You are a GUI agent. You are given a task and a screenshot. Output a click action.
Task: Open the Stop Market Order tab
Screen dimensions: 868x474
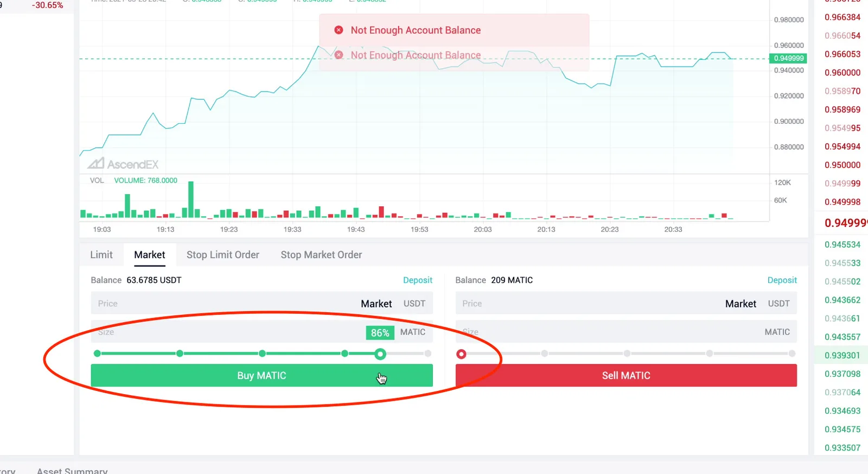pyautogui.click(x=321, y=255)
